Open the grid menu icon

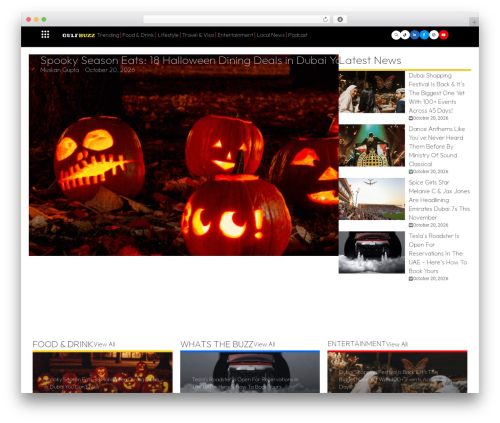tap(45, 35)
